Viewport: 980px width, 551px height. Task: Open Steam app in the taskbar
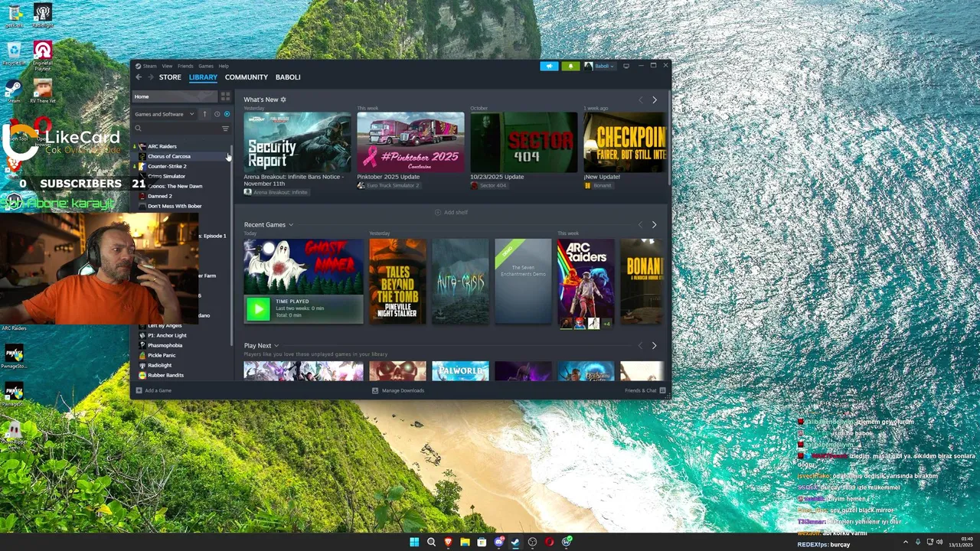(x=515, y=542)
